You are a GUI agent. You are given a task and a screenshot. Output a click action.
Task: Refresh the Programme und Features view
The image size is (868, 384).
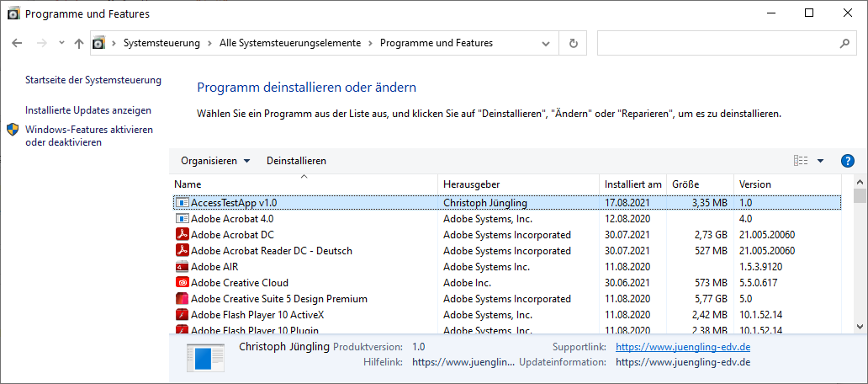click(574, 43)
